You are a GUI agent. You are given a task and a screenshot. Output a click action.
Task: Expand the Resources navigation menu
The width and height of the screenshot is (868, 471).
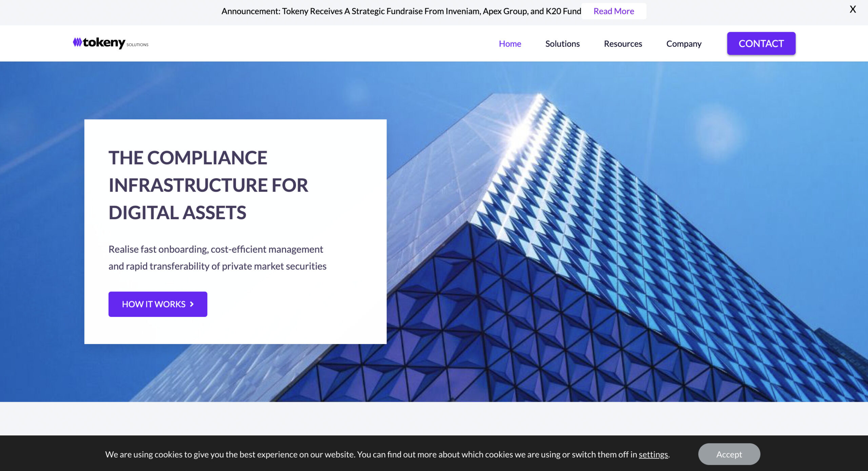623,43
